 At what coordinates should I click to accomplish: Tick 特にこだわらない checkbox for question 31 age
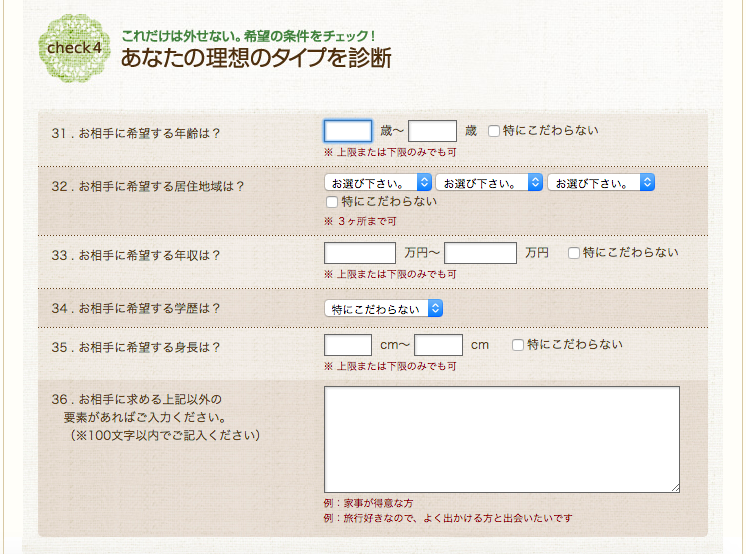coord(494,131)
